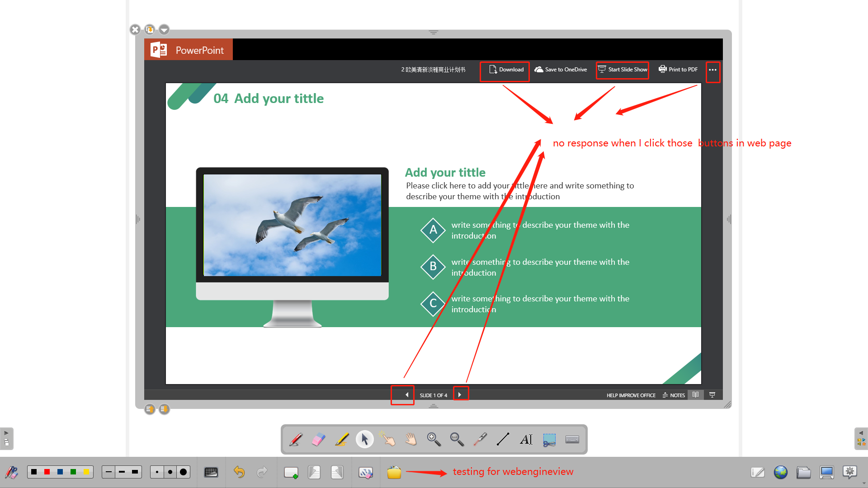Viewport: 868px width, 488px height.
Task: Select the straight line tool
Action: coord(503,439)
